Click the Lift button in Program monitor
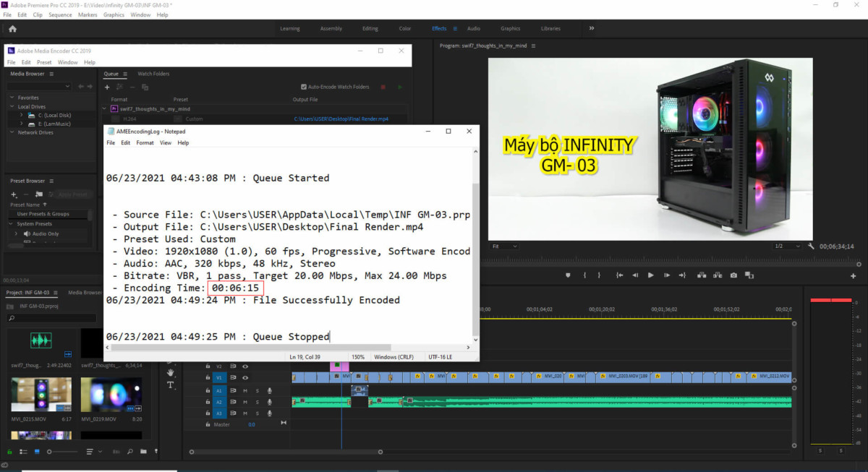This screenshot has width=868, height=472. 700,275
